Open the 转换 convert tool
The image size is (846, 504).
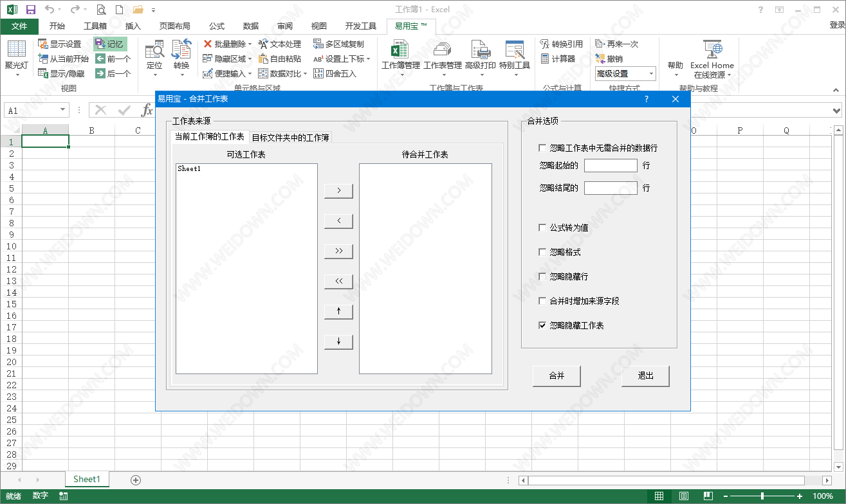(181, 58)
